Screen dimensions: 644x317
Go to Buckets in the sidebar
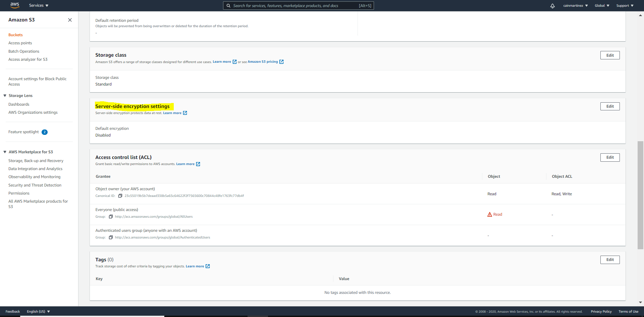[x=15, y=35]
